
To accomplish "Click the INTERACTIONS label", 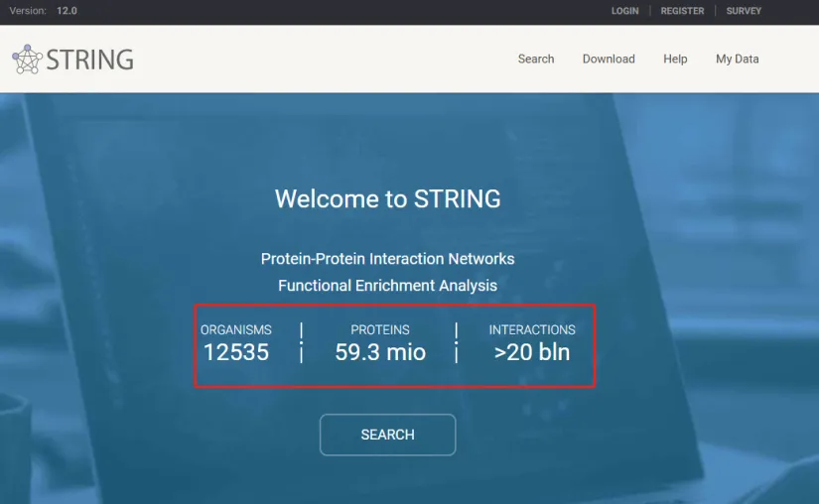I will pyautogui.click(x=532, y=329).
